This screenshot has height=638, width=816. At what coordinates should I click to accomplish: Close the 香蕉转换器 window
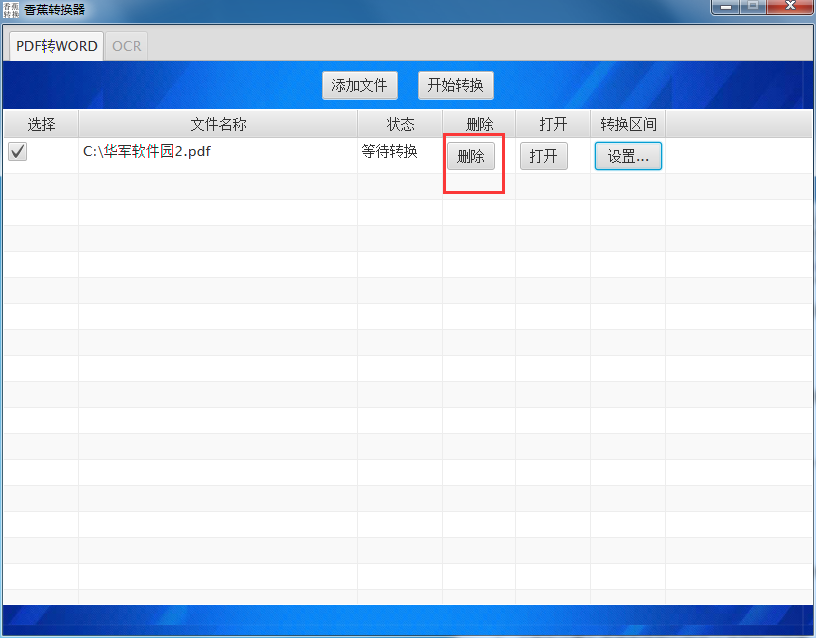pyautogui.click(x=790, y=7)
